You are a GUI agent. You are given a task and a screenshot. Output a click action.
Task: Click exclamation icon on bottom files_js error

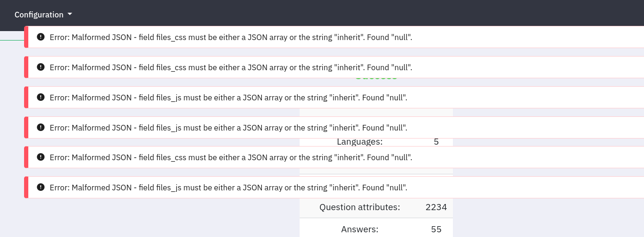(x=41, y=188)
